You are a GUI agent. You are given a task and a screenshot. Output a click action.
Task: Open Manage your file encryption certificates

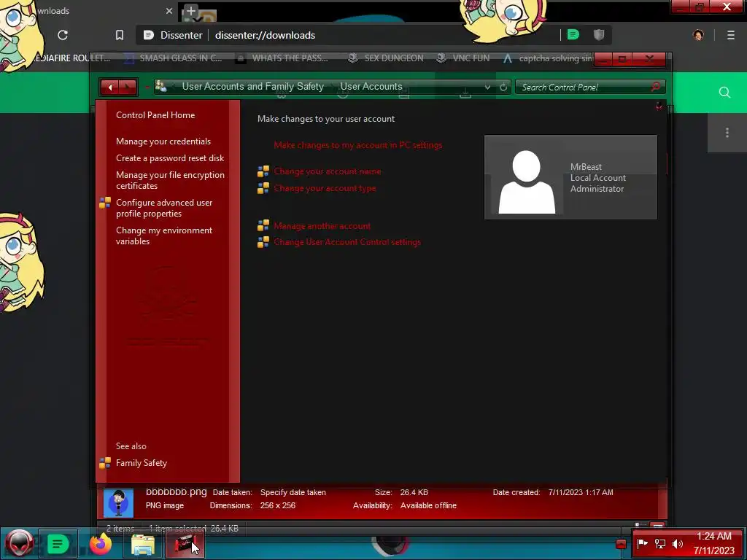click(170, 180)
